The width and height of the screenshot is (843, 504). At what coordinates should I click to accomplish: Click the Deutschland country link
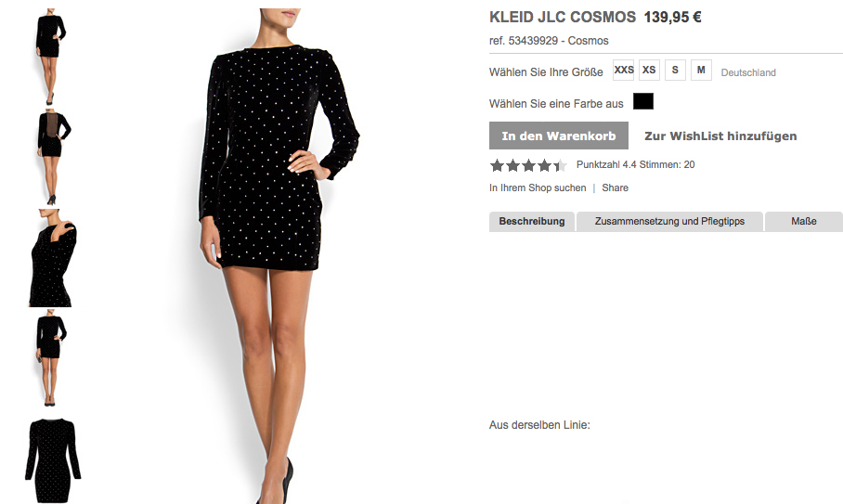click(748, 72)
